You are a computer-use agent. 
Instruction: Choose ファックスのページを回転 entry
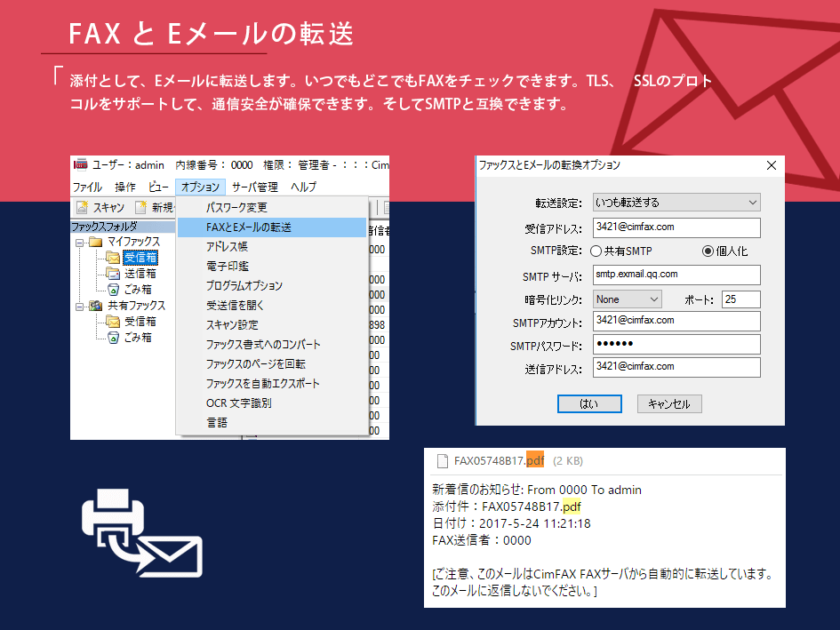click(272, 364)
